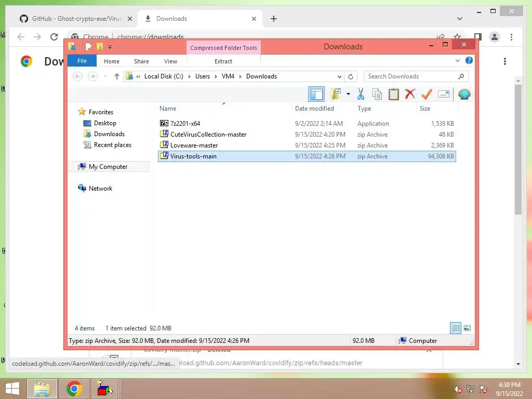532x399 pixels.
Task: Switch to Large icons view in status bar
Action: coord(467,328)
